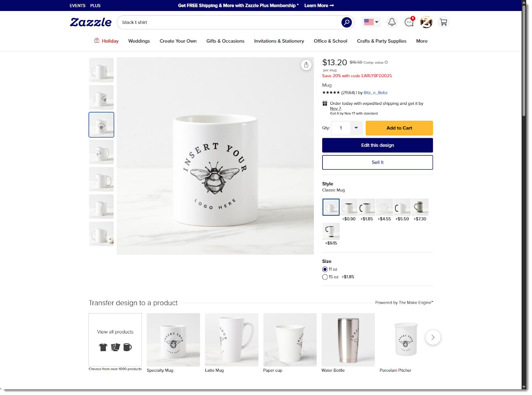Viewport: 532px width, 395px height.
Task: Click the page vertical scrollbar
Action: point(524,60)
